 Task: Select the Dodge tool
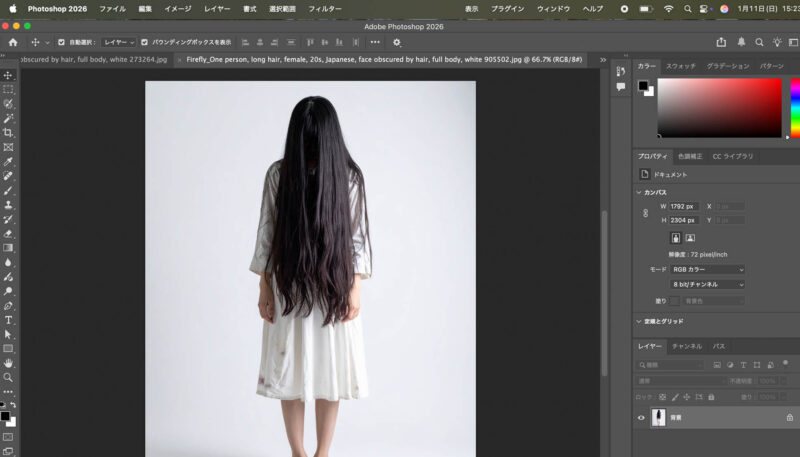[x=8, y=291]
